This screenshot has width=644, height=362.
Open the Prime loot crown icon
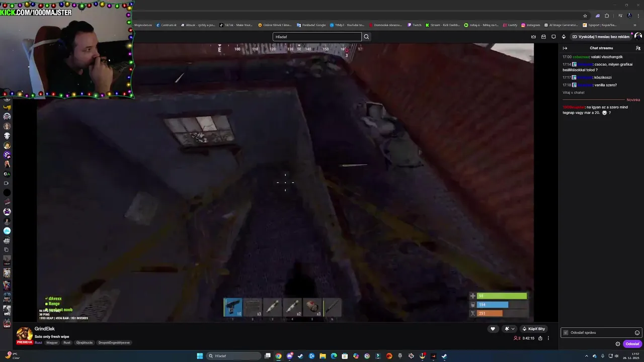(533, 37)
